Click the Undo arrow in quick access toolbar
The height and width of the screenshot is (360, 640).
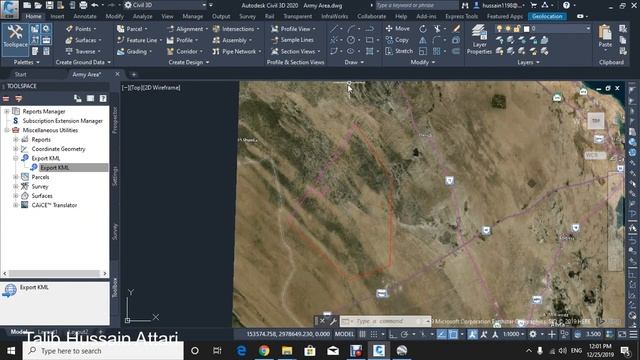tap(95, 5)
